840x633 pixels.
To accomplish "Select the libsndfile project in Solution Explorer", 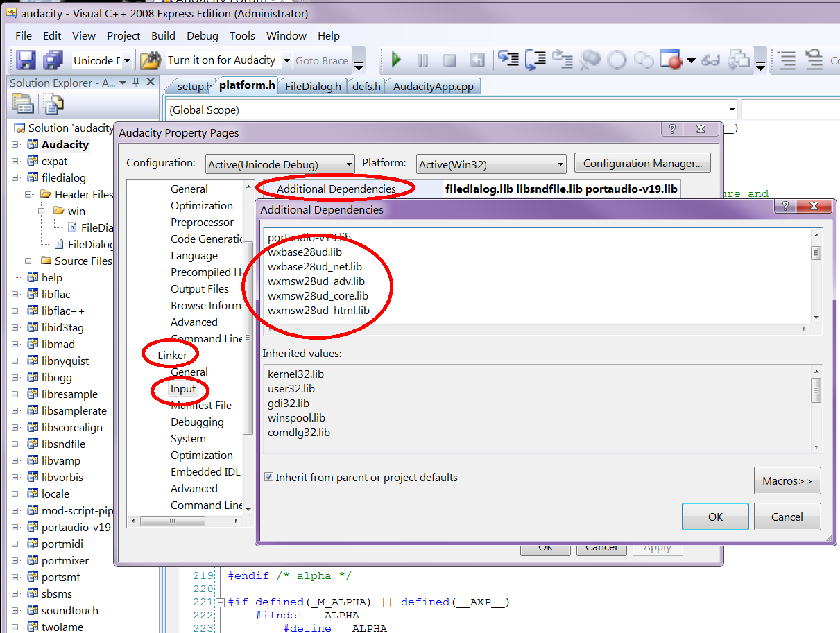I will (63, 444).
